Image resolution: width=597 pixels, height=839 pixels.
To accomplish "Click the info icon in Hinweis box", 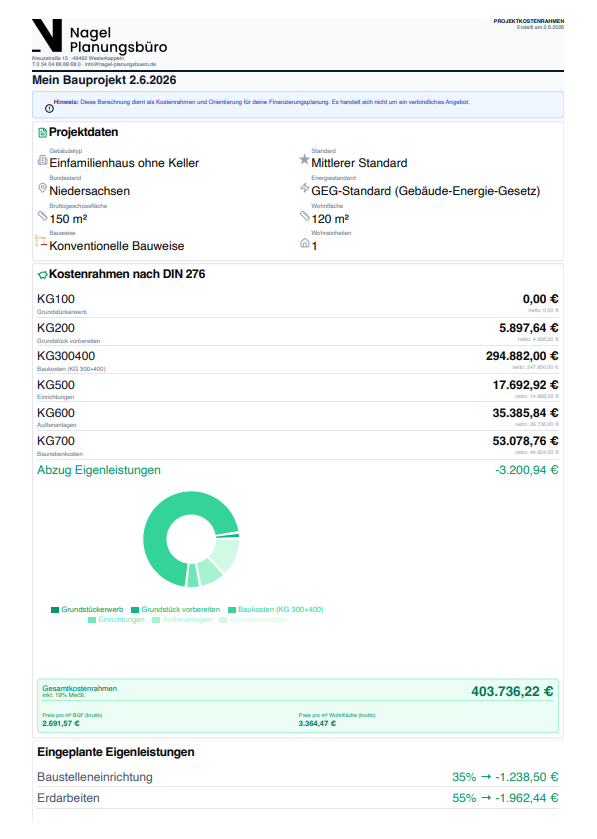I will click(x=49, y=109).
